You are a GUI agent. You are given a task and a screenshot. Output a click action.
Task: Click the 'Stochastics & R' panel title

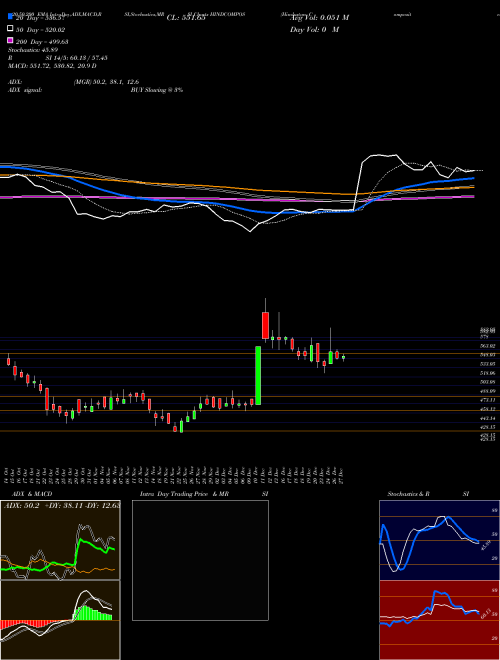point(408,494)
